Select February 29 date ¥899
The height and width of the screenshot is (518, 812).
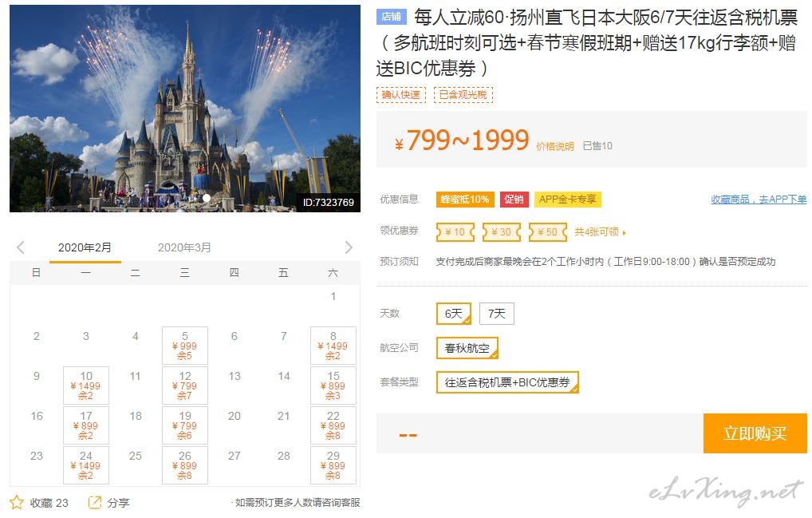tap(333, 465)
